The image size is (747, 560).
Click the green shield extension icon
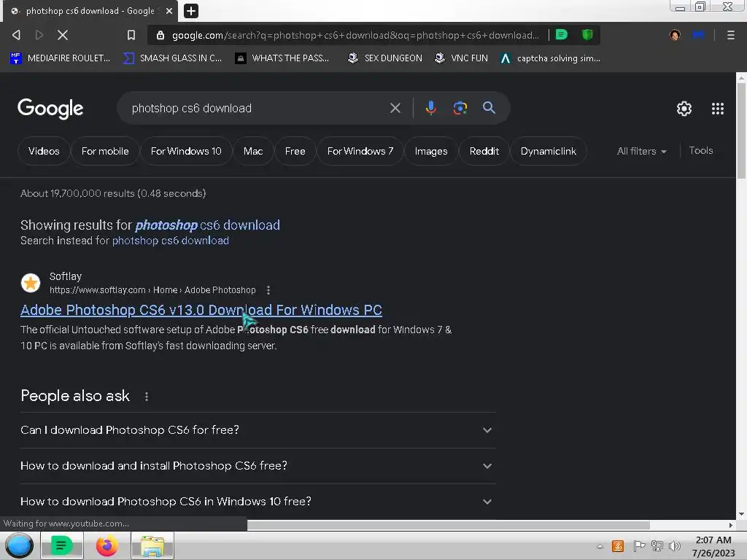pyautogui.click(x=587, y=35)
